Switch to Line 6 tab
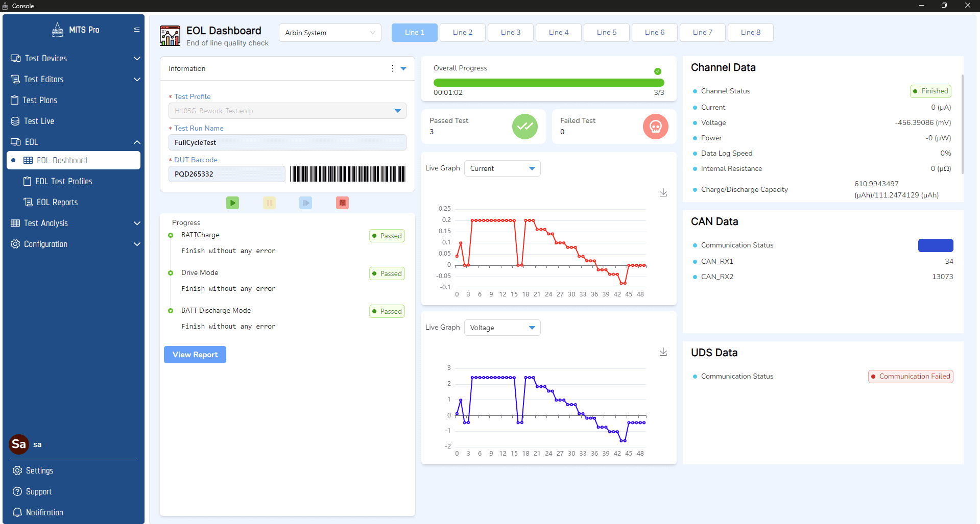The width and height of the screenshot is (980, 524). tap(655, 32)
